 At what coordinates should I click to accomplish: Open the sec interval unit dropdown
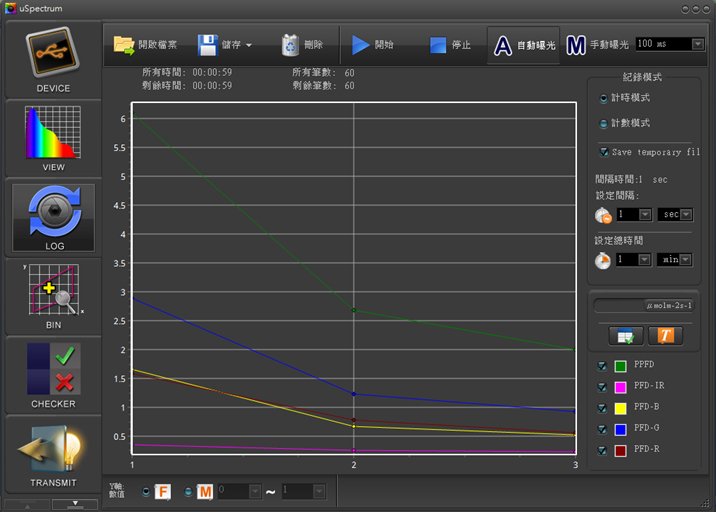pos(686,215)
